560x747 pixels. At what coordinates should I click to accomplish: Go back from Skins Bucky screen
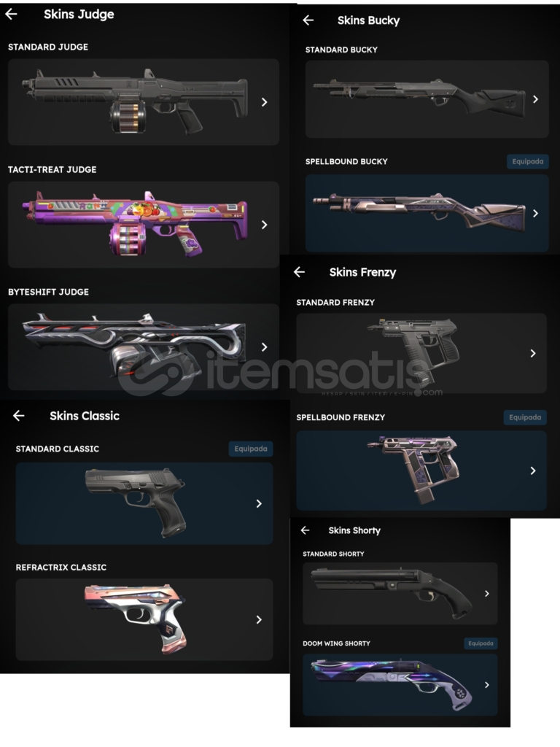tap(308, 20)
